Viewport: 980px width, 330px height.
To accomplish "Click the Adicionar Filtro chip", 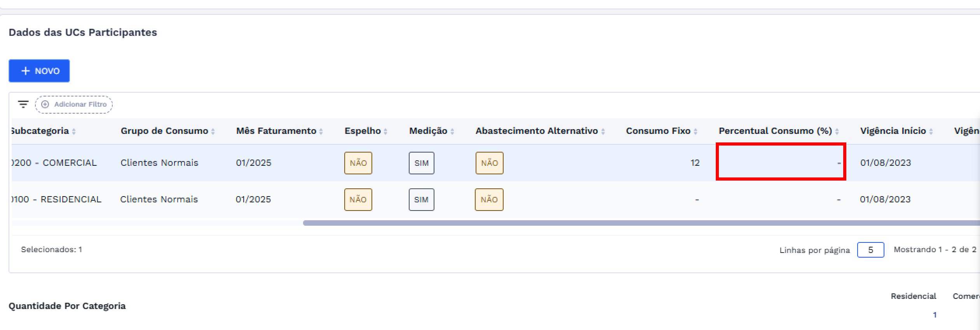I will [74, 104].
